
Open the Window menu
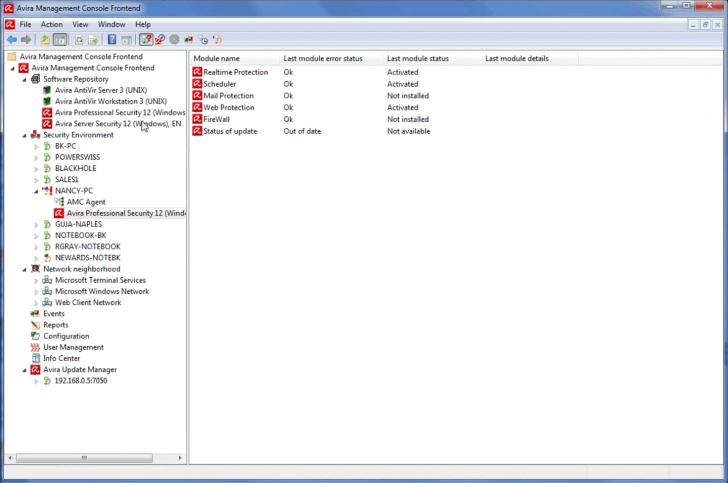[x=111, y=25]
